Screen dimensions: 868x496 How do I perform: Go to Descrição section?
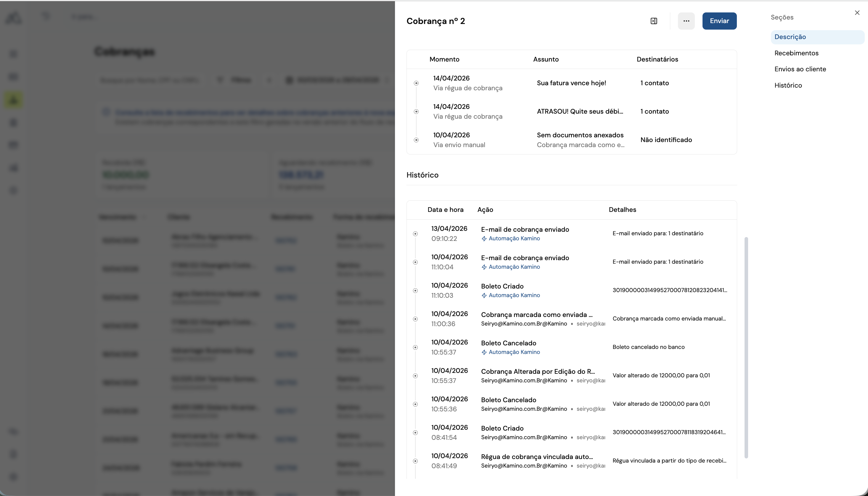coord(817,37)
